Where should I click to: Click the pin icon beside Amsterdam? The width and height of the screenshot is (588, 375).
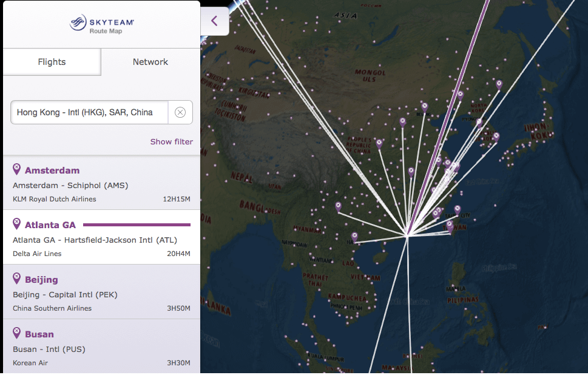[17, 170]
